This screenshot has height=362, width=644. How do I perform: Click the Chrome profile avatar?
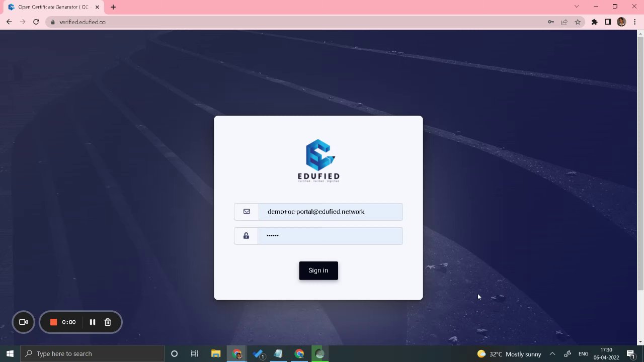point(621,22)
